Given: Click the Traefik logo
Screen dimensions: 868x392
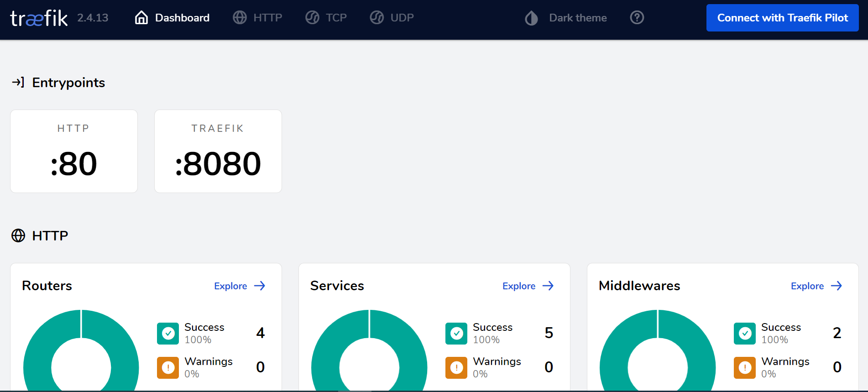Looking at the screenshot, I should coord(39,18).
